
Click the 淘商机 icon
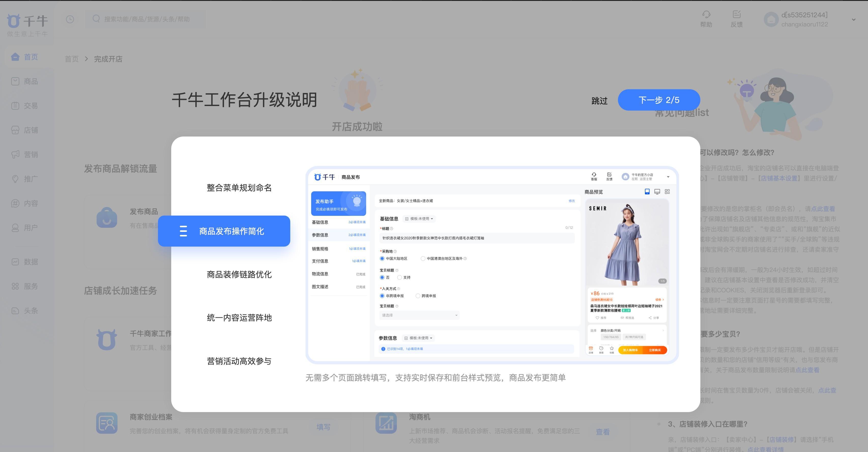click(386, 423)
